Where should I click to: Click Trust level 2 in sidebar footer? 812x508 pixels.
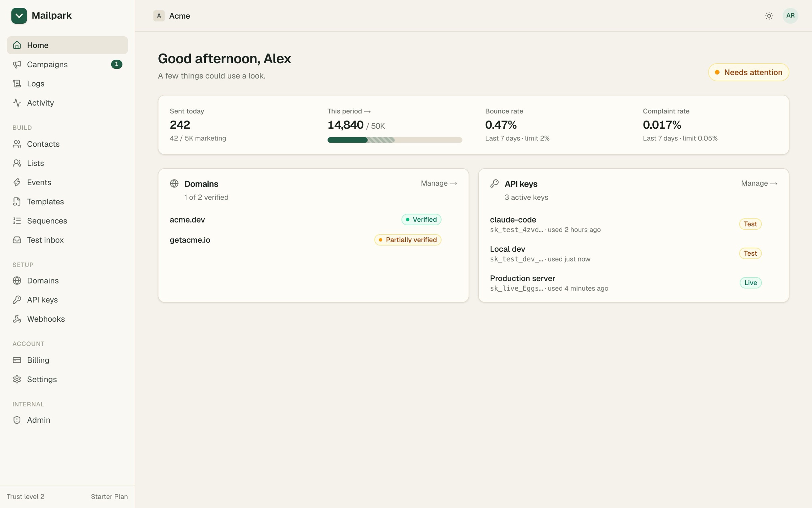click(x=25, y=496)
